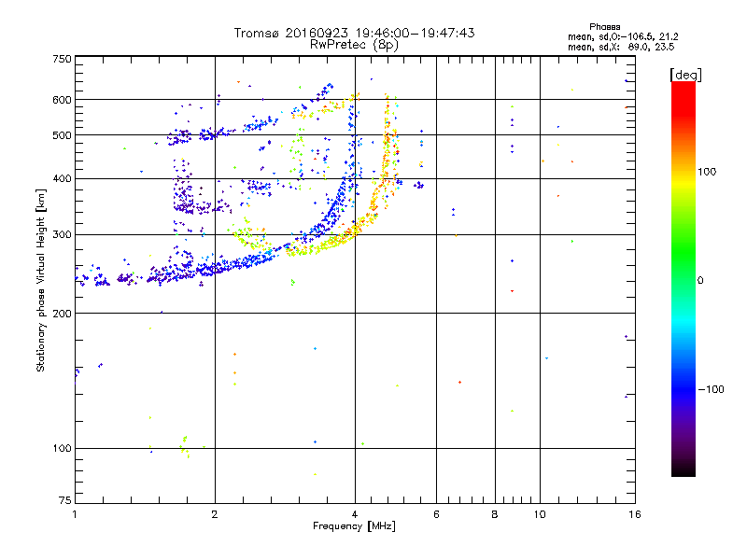Click the black bottom of the colorbar
This screenshot has height=560, width=747.
click(684, 470)
